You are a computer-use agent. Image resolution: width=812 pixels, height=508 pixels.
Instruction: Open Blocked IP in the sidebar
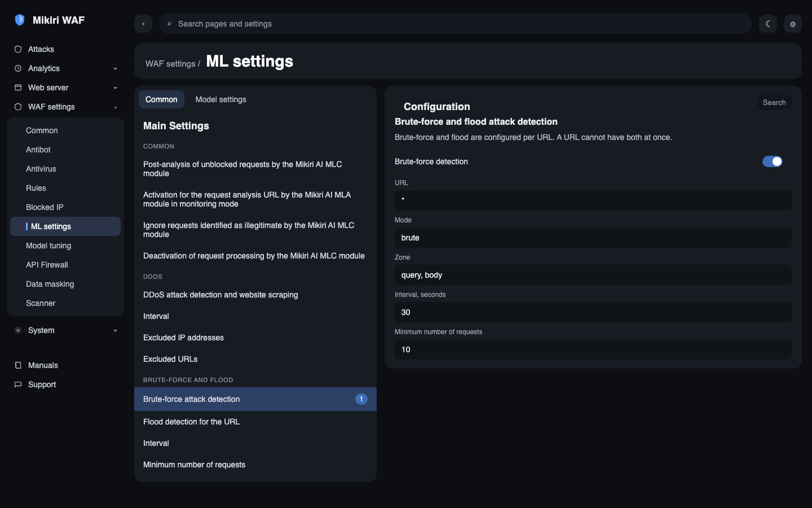[65, 207]
